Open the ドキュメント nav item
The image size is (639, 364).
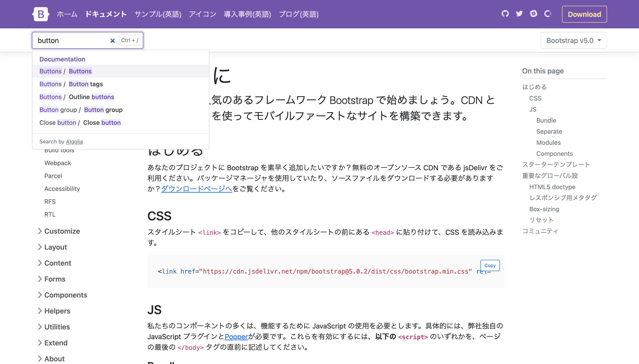[106, 14]
